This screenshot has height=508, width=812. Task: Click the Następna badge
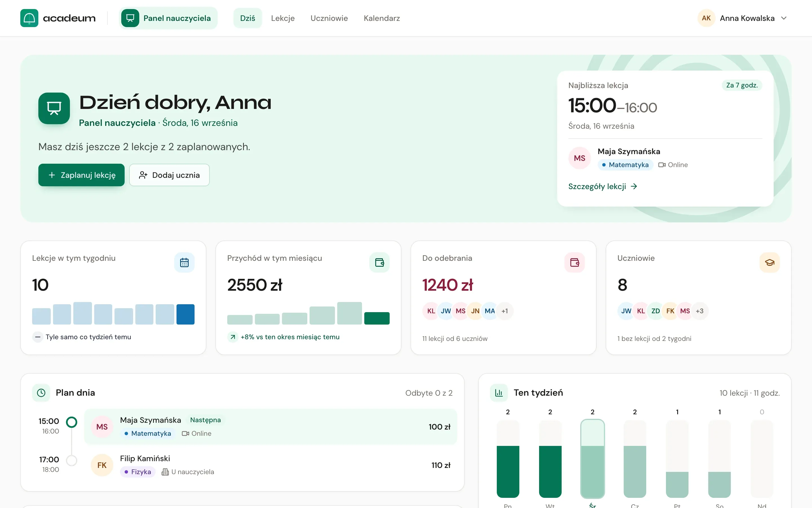205,420
